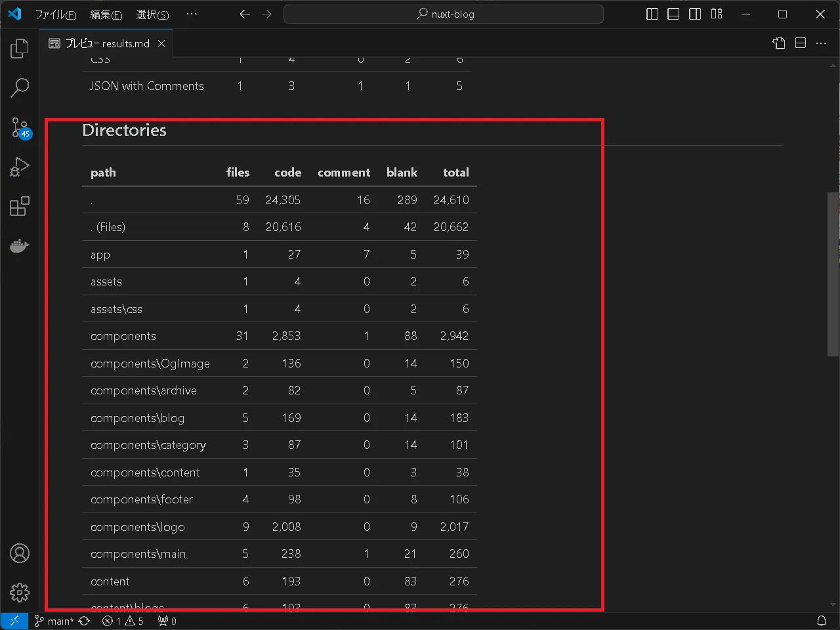Expand the hidden menus ellipsis in menu bar
Viewport: 840px width, 630px height.
point(192,14)
